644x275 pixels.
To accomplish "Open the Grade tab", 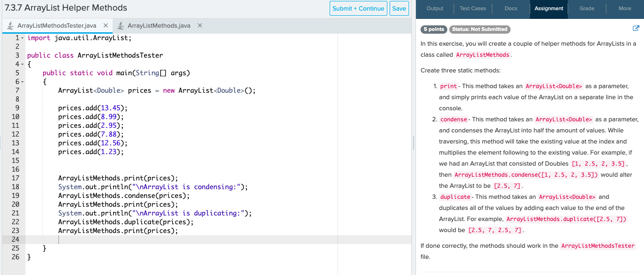I will tap(587, 8).
